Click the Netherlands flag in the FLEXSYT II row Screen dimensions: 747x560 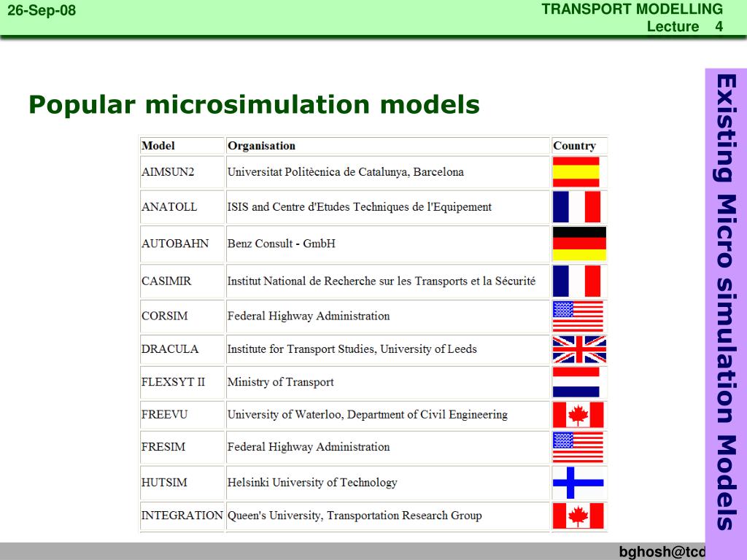576,382
